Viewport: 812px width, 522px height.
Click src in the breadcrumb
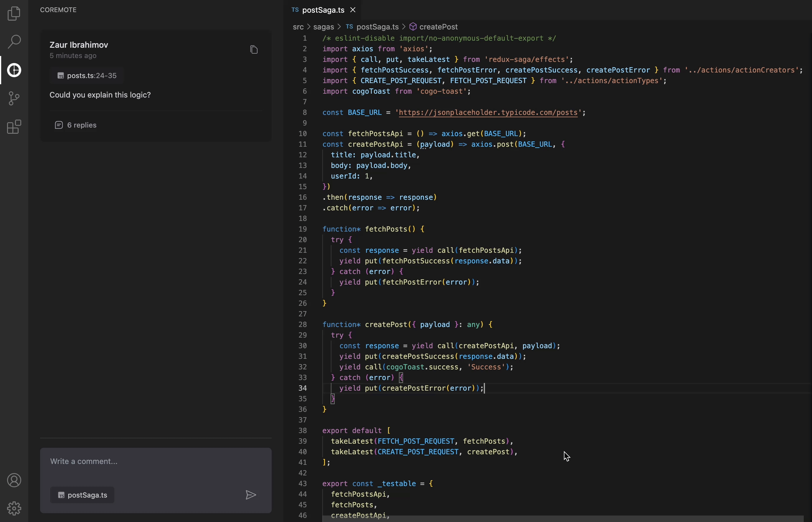click(298, 27)
